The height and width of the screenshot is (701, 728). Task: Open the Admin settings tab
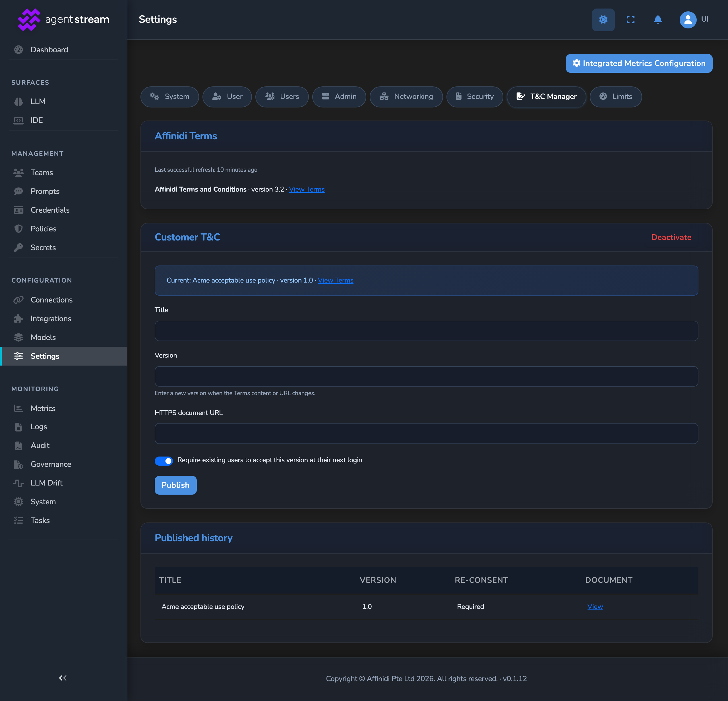339,97
